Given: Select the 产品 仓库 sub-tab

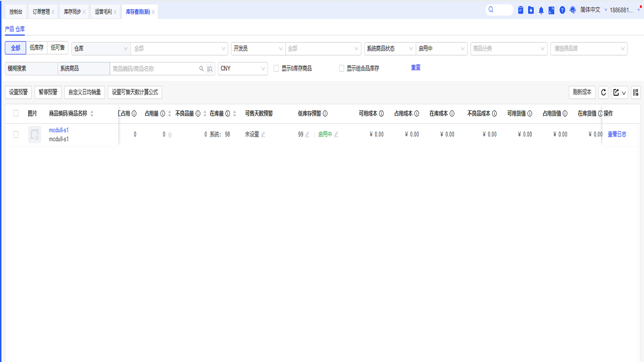Looking at the screenshot, I should click(15, 29).
